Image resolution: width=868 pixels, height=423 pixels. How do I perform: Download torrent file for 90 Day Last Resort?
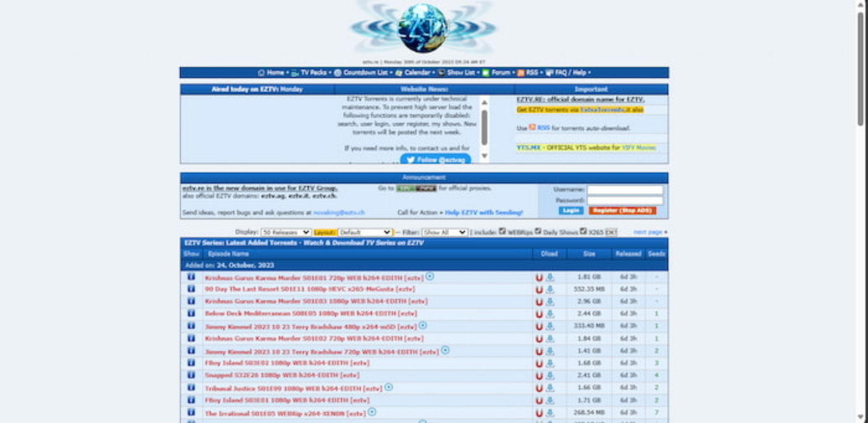[x=550, y=289]
